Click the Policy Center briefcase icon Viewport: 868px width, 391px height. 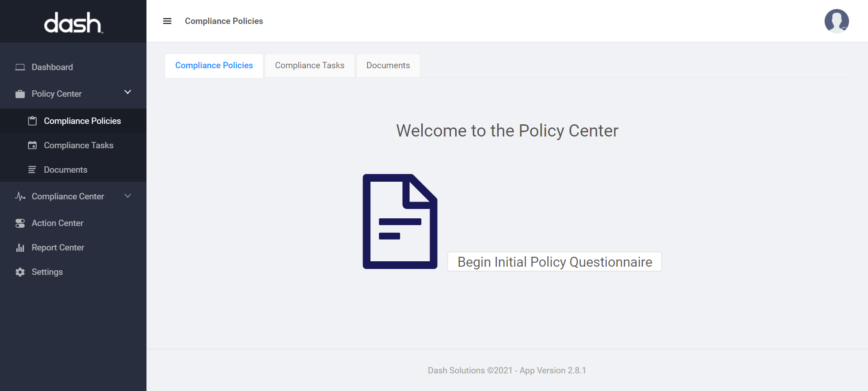point(20,94)
